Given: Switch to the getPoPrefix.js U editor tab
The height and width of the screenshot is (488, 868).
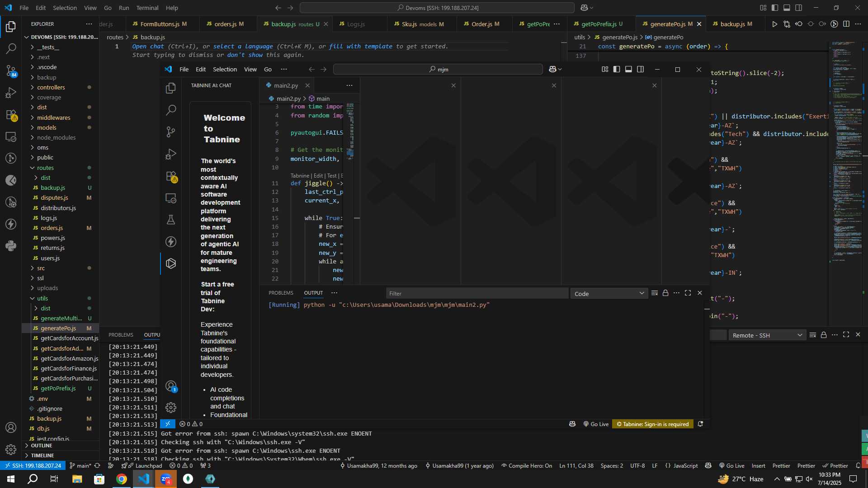Looking at the screenshot, I should tap(601, 24).
